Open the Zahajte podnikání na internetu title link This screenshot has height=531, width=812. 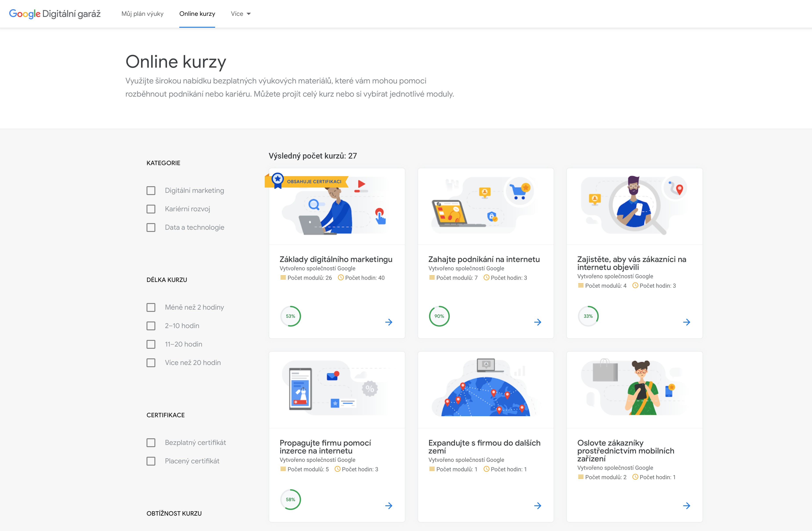point(484,259)
